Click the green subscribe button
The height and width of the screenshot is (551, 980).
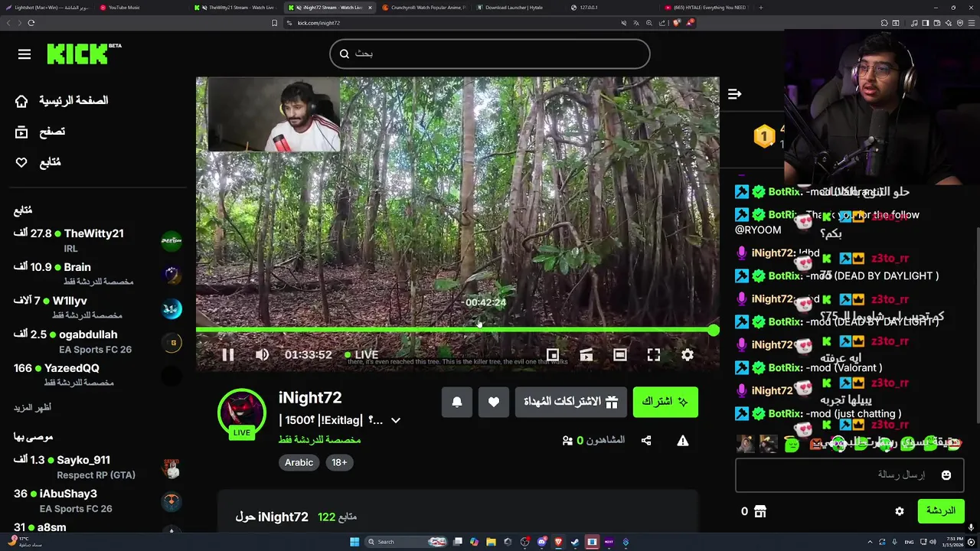click(665, 402)
